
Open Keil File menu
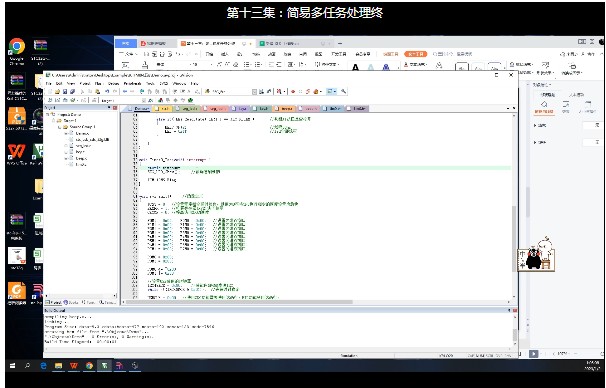(48, 83)
